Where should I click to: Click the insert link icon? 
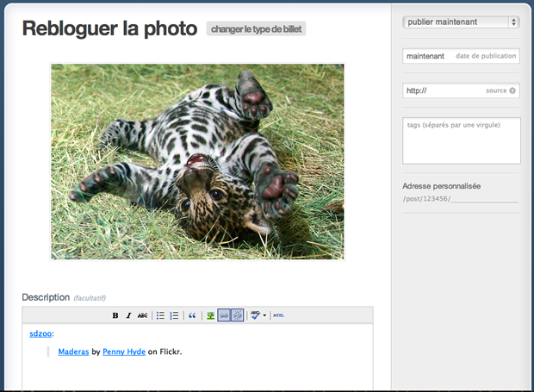224,315
